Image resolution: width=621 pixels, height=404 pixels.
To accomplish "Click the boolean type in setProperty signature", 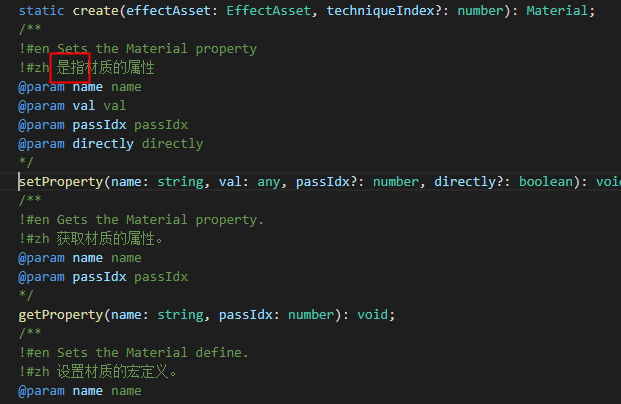I will [x=549, y=182].
